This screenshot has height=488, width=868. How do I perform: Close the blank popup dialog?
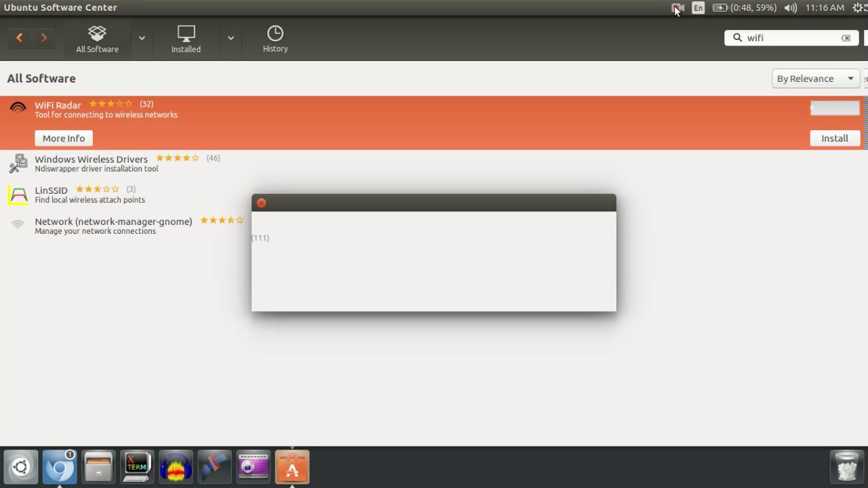pos(262,203)
